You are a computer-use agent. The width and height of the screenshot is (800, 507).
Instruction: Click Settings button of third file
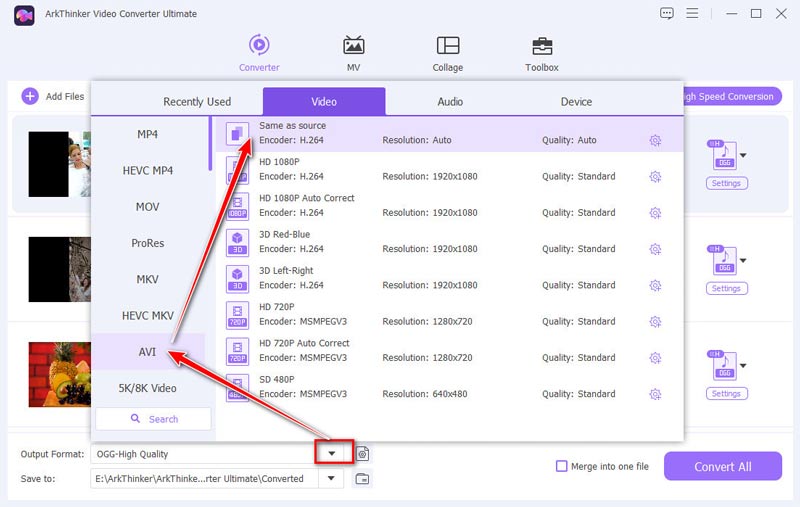point(727,393)
